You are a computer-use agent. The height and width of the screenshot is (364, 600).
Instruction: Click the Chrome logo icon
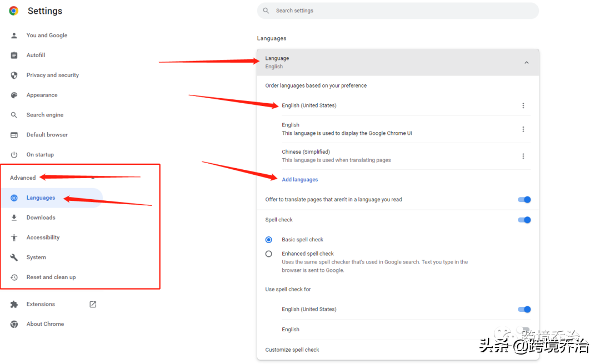(14, 11)
